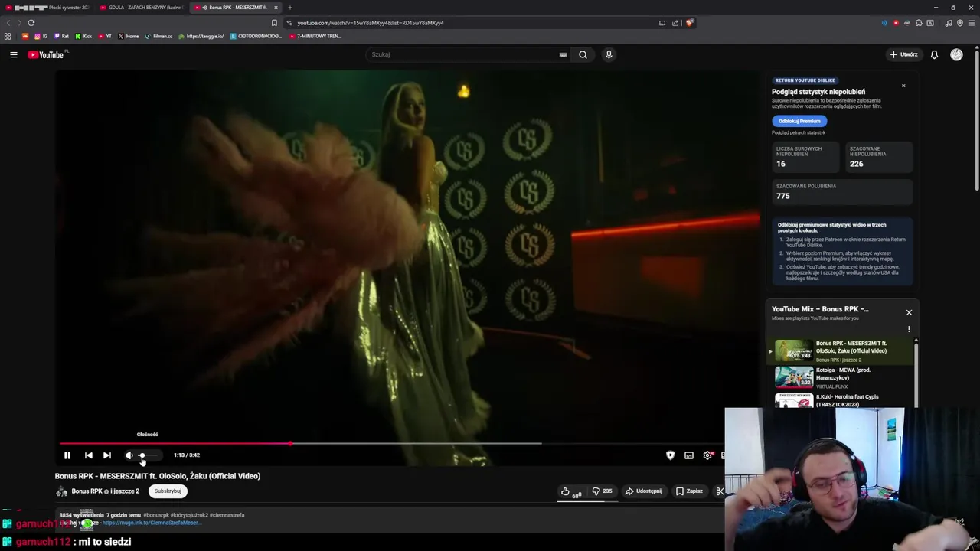Viewport: 980px width, 551px height.
Task: Open the tanggle.io bookmark
Action: click(x=201, y=36)
